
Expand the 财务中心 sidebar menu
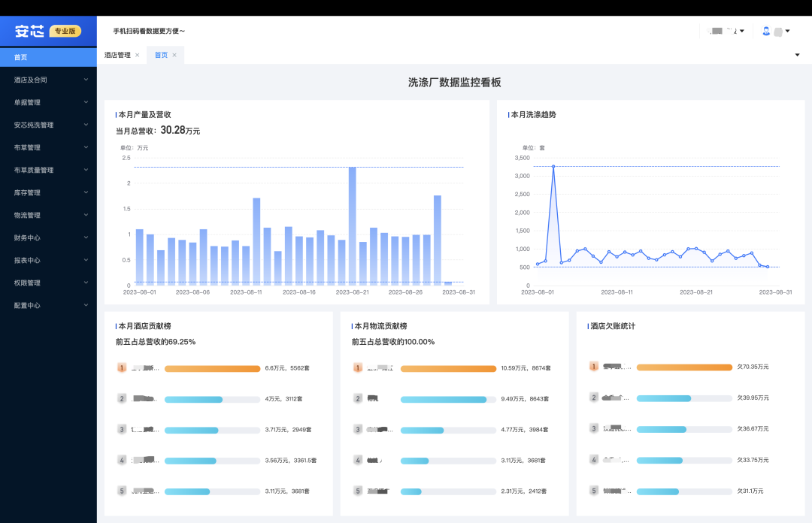48,237
